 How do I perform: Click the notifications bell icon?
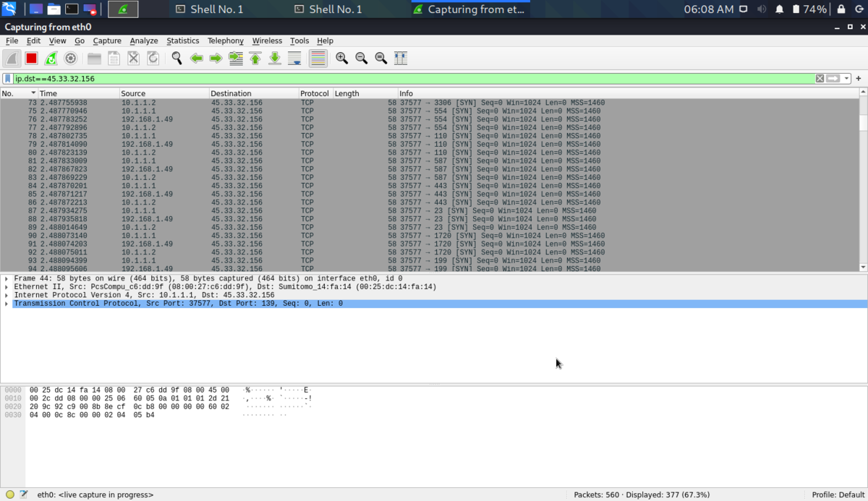(x=780, y=9)
